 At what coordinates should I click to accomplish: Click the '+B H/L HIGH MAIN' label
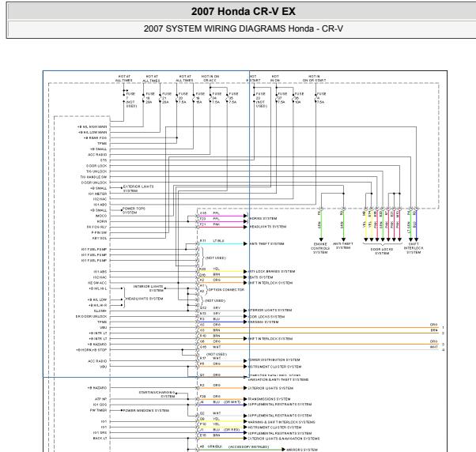[93, 126]
